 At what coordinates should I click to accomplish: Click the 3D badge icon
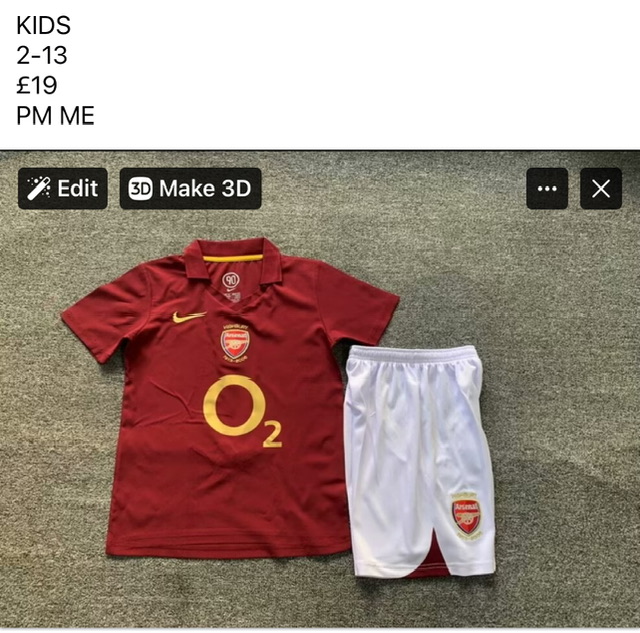pyautogui.click(x=140, y=189)
